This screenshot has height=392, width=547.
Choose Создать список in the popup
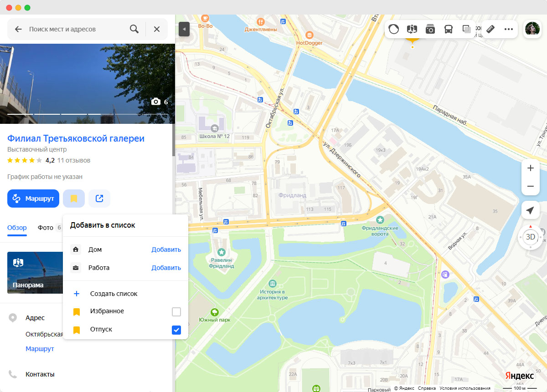click(x=114, y=294)
